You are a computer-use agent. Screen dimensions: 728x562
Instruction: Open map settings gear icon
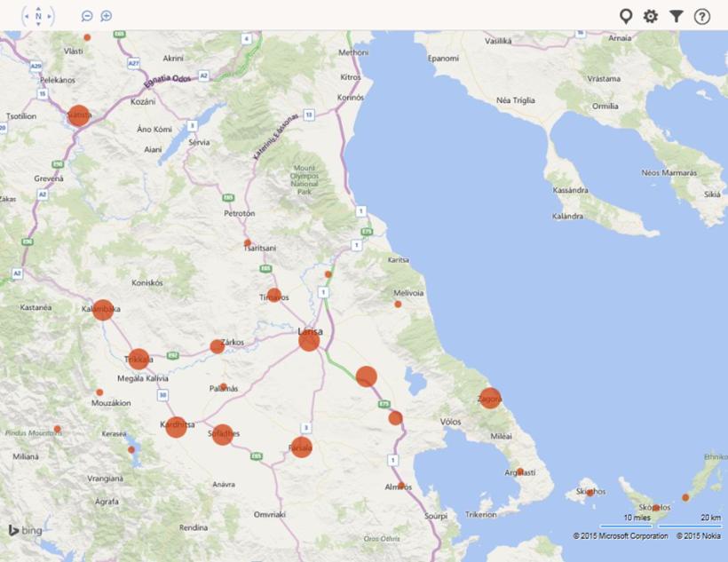click(651, 17)
